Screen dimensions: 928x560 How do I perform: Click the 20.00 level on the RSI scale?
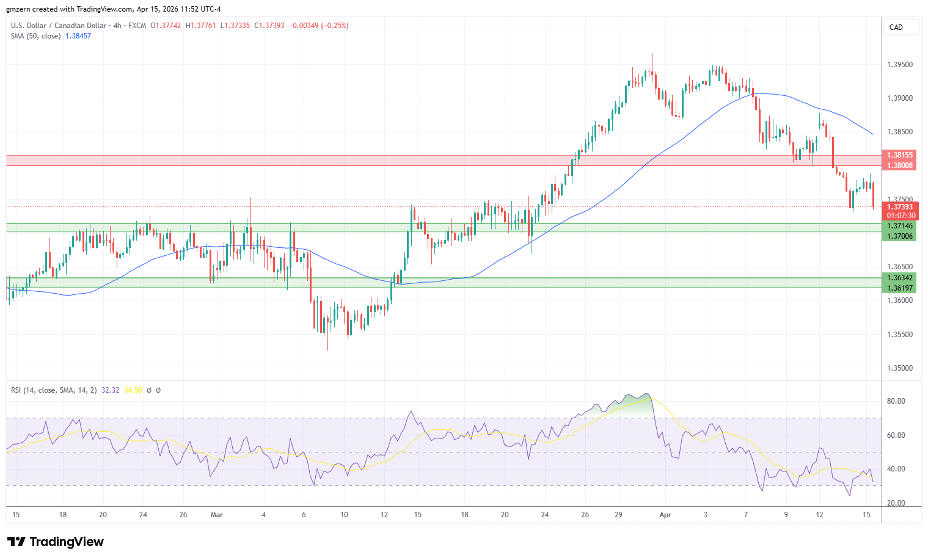(x=896, y=503)
